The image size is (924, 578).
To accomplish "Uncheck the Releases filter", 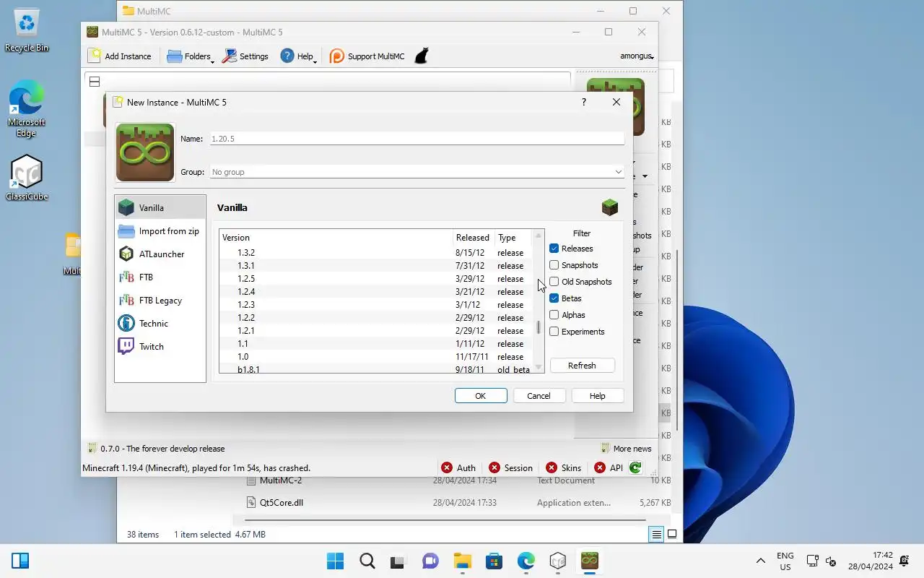I will tap(554, 249).
